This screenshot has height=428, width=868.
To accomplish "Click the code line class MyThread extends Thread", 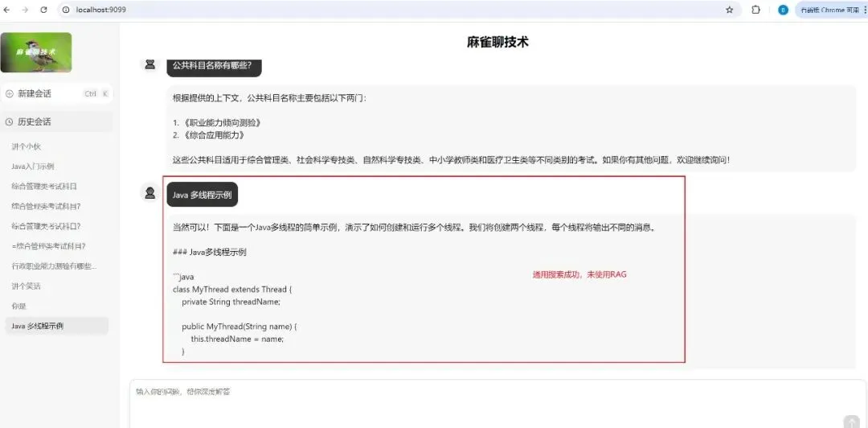I will pyautogui.click(x=232, y=290).
